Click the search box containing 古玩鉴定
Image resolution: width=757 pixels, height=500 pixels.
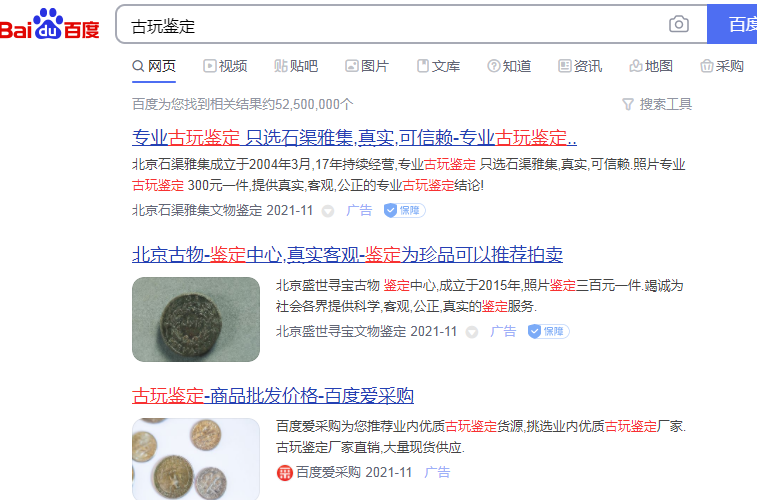(391, 24)
